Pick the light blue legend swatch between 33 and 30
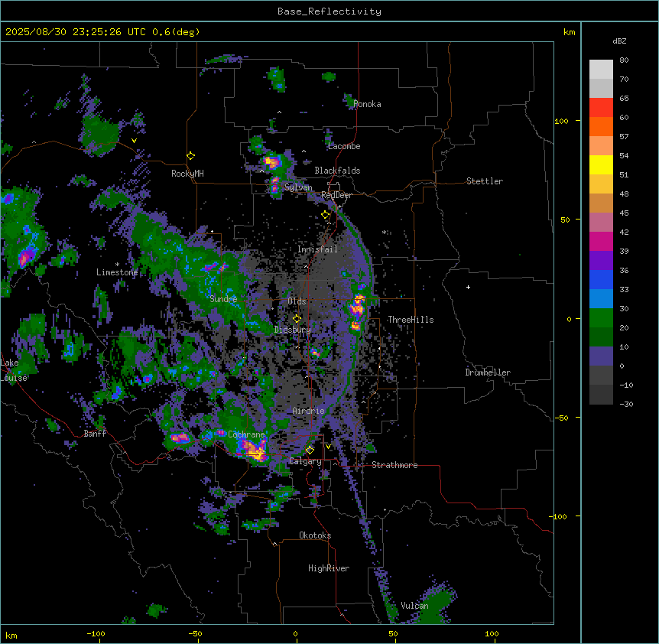659x644 pixels. [x=601, y=299]
